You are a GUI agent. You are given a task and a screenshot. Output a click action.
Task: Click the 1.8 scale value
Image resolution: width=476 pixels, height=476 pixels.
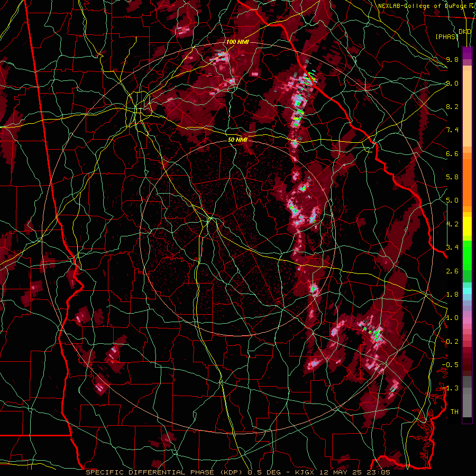point(452,295)
